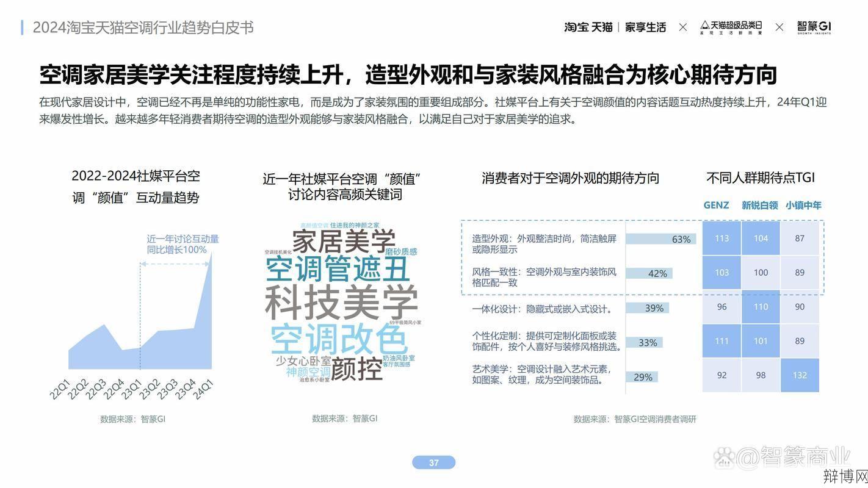Click the 29% bar

(642, 377)
